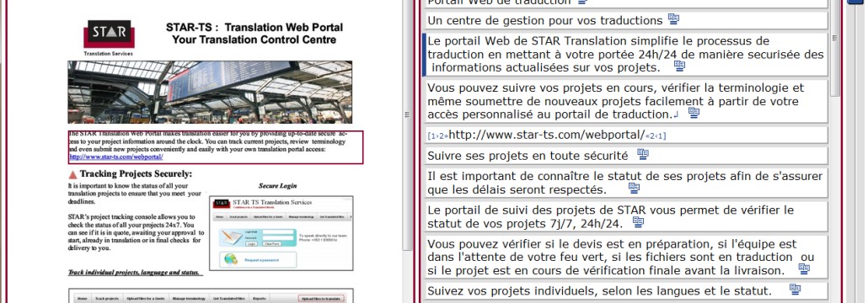Viewport: 868px width, 303px height.
Task: Click 'Upload files to translate' button in preview
Action: 322,299
